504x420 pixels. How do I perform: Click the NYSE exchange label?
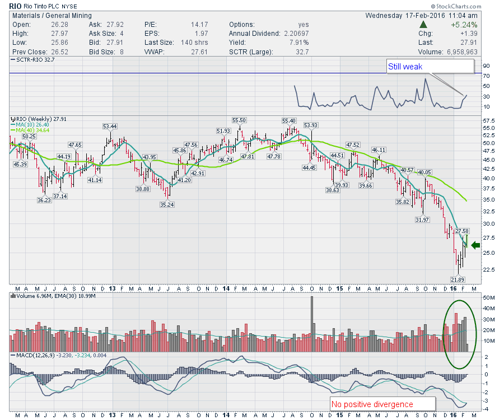69,6
